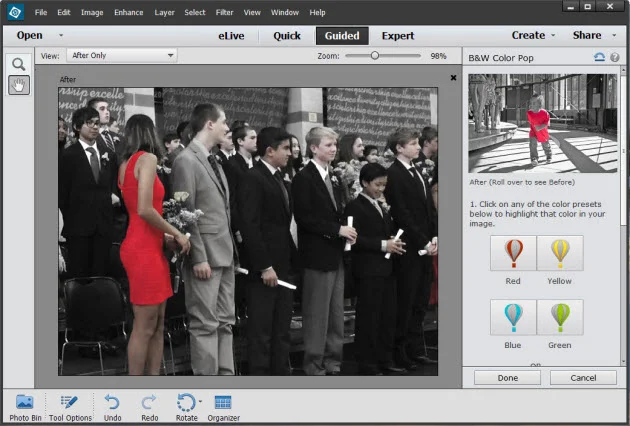Rotate the photo
The height and width of the screenshot is (426, 630).
[186, 408]
